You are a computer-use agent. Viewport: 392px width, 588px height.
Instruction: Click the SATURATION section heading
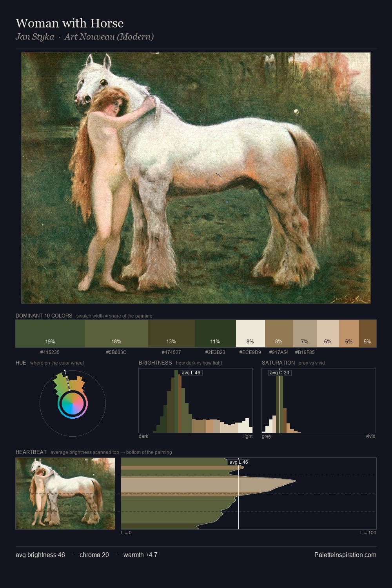pos(278,363)
